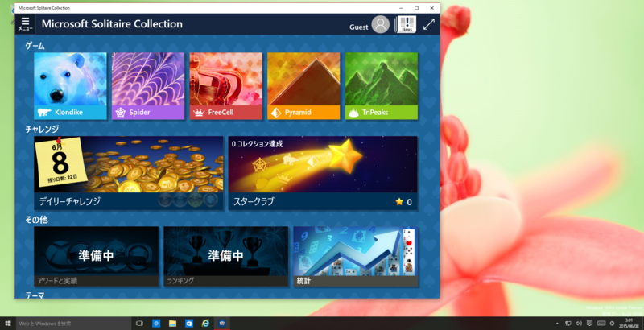Click the Web と Windows を検索 search box
The height and width of the screenshot is (330, 644).
[x=73, y=324]
